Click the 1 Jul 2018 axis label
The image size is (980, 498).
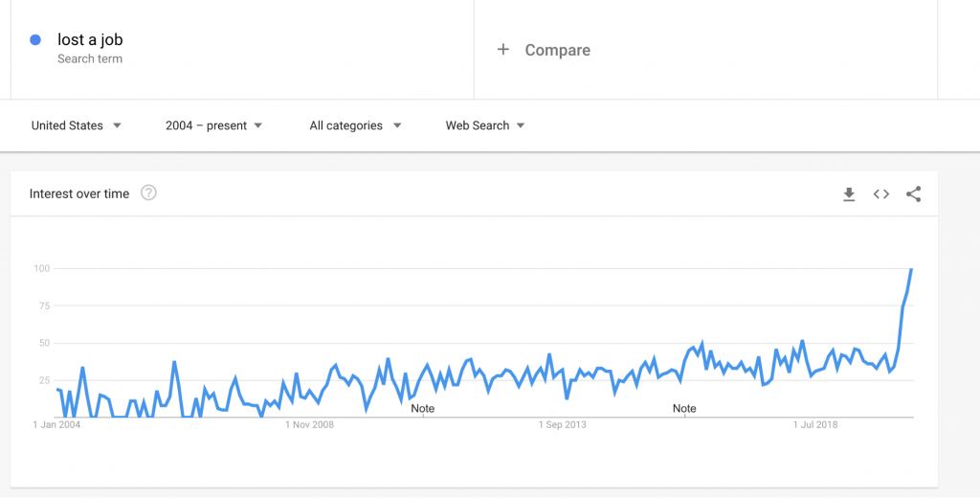pyautogui.click(x=815, y=424)
